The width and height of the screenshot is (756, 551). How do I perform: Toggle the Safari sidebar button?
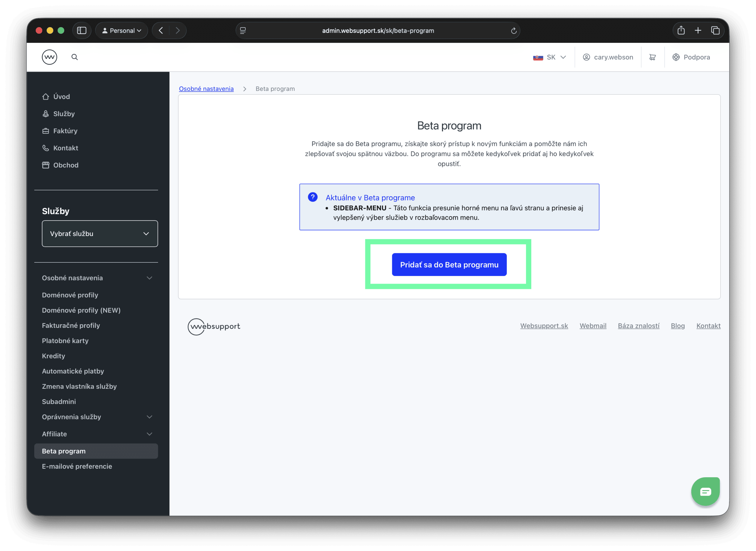tap(82, 30)
